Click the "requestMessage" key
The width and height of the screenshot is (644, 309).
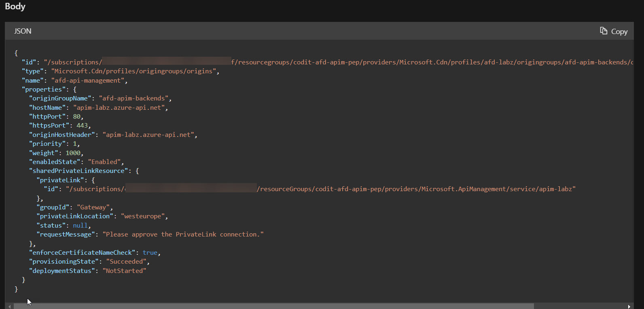pos(66,234)
